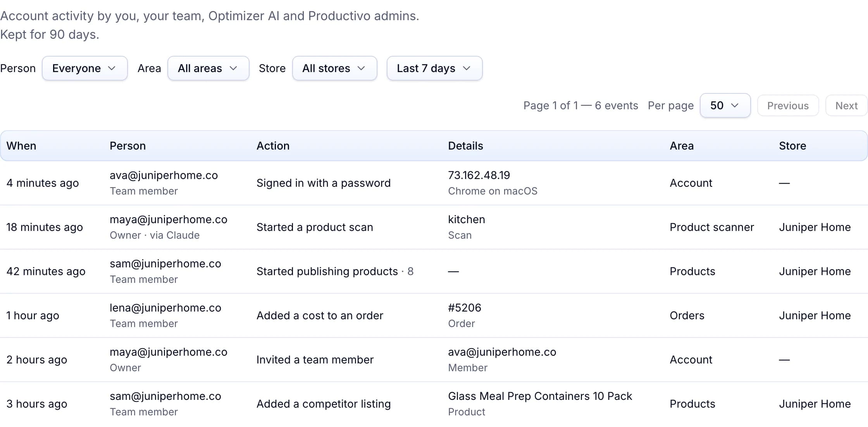Click 'Chrome on macOS' detail text
The width and height of the screenshot is (868, 427).
(493, 191)
